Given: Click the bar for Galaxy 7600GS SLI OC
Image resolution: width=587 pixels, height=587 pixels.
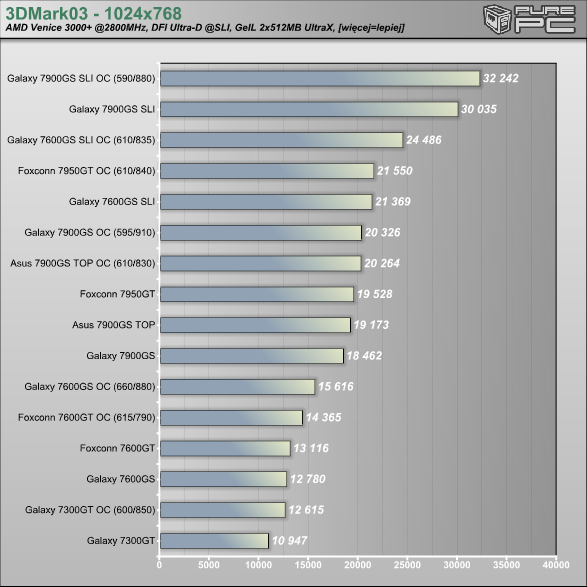Looking at the screenshot, I should pyautogui.click(x=282, y=140).
